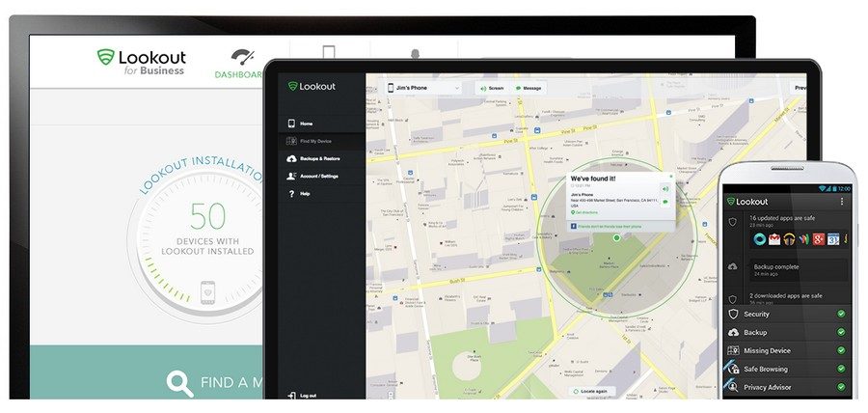Open the Jim's Phone device dropdown

coord(424,88)
